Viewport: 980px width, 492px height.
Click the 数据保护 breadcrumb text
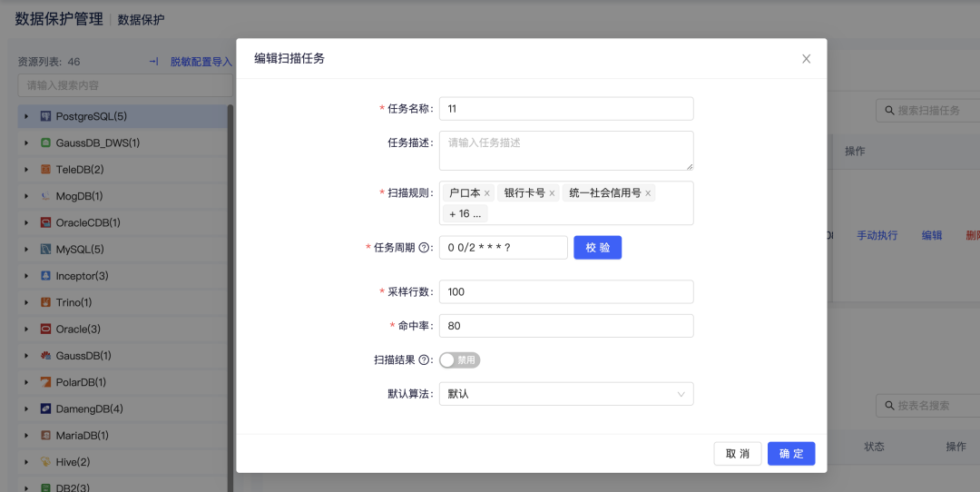142,19
